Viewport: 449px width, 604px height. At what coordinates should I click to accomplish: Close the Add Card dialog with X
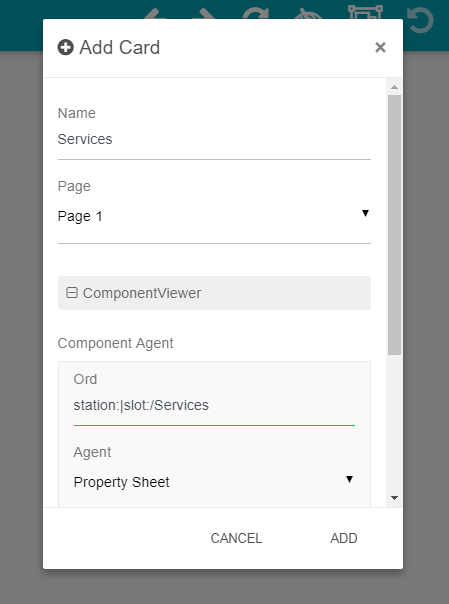pyautogui.click(x=380, y=47)
